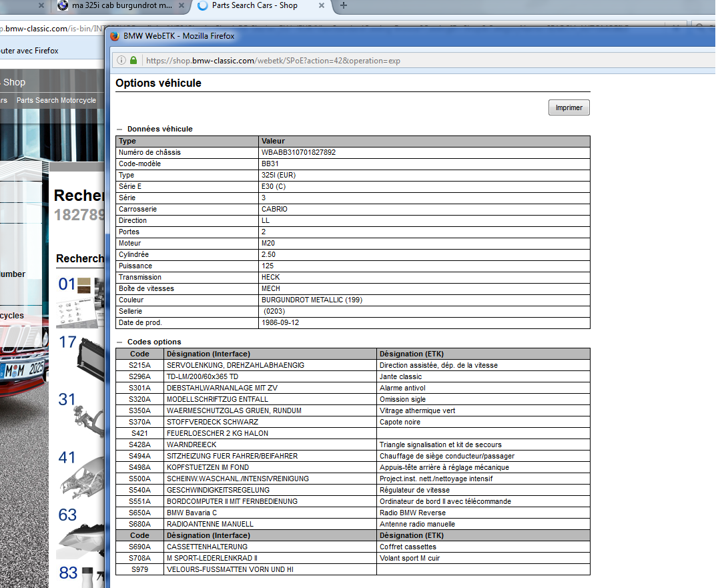Click 'Appuis-tête arrière à réglage mécanique'
The image size is (718, 588).
tap(444, 468)
